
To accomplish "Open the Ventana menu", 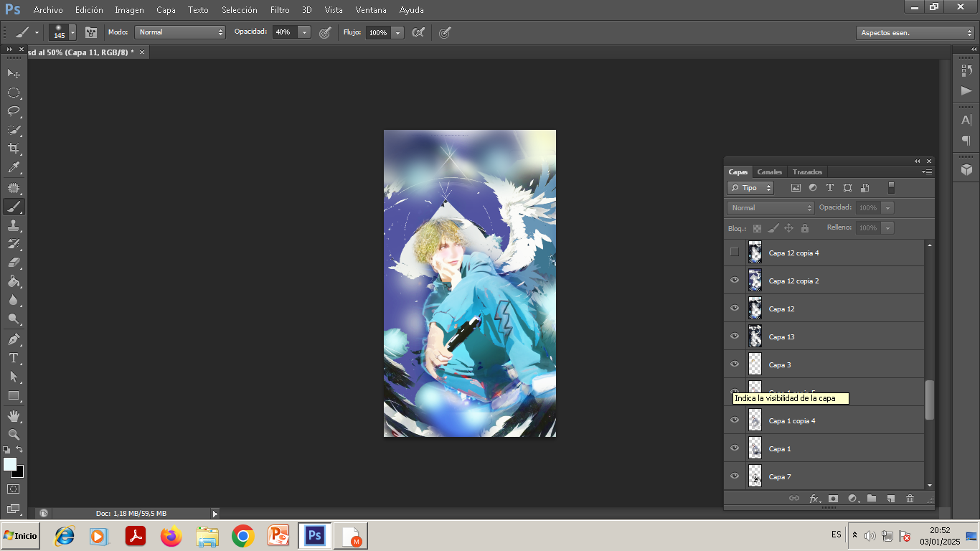I will [x=371, y=10].
